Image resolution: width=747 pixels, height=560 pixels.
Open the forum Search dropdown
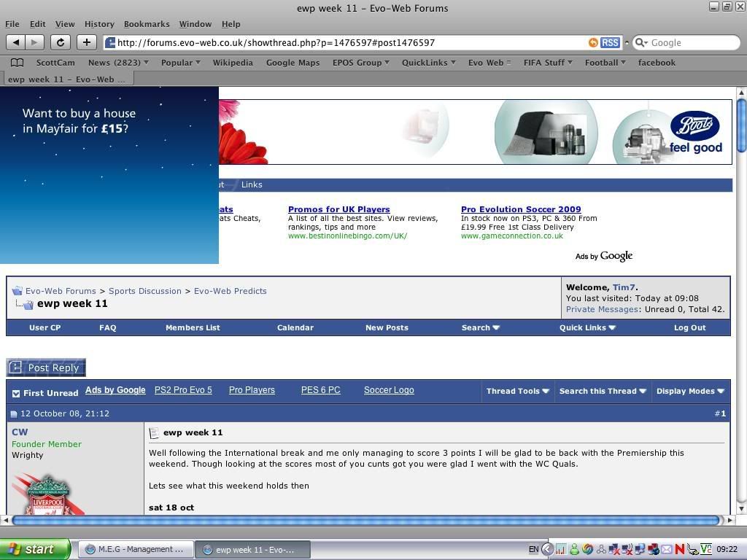(481, 327)
